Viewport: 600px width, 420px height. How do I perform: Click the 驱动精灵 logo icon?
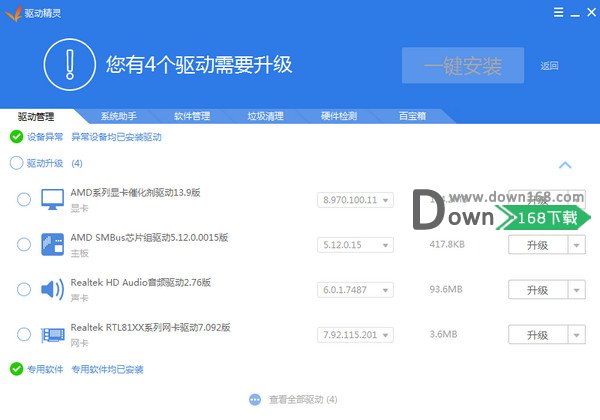click(13, 13)
